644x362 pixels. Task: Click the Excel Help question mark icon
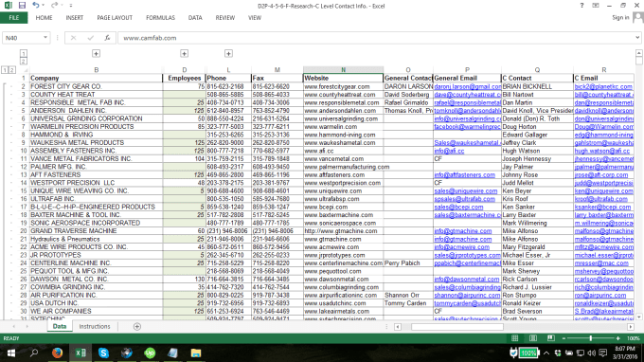[x=581, y=6]
